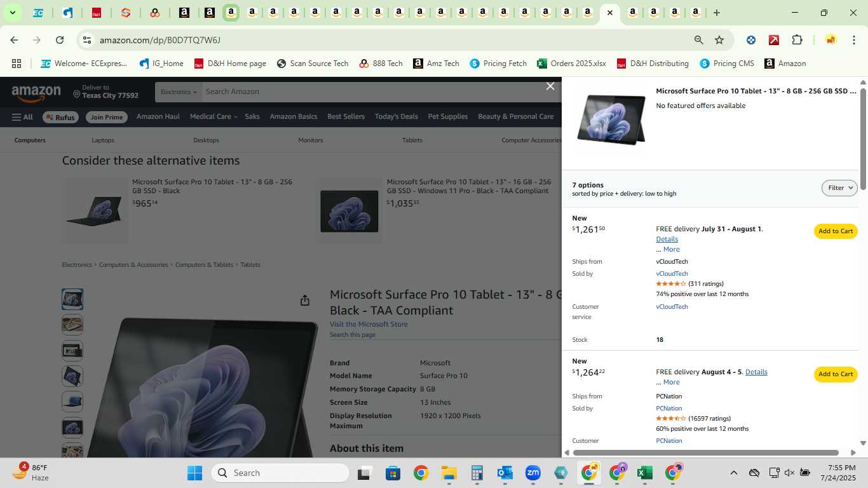Open Pricing Fetch bookmark
This screenshot has width=868, height=488.
pos(498,64)
